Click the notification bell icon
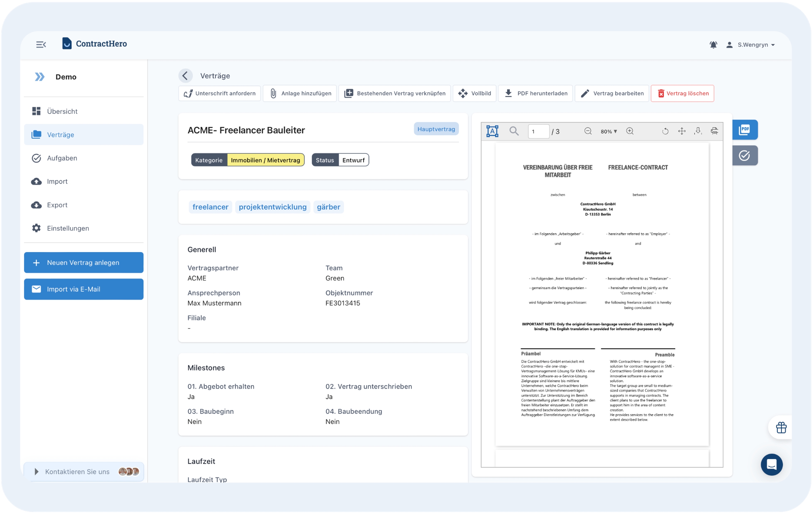This screenshot has height=514, width=812. [x=713, y=45]
